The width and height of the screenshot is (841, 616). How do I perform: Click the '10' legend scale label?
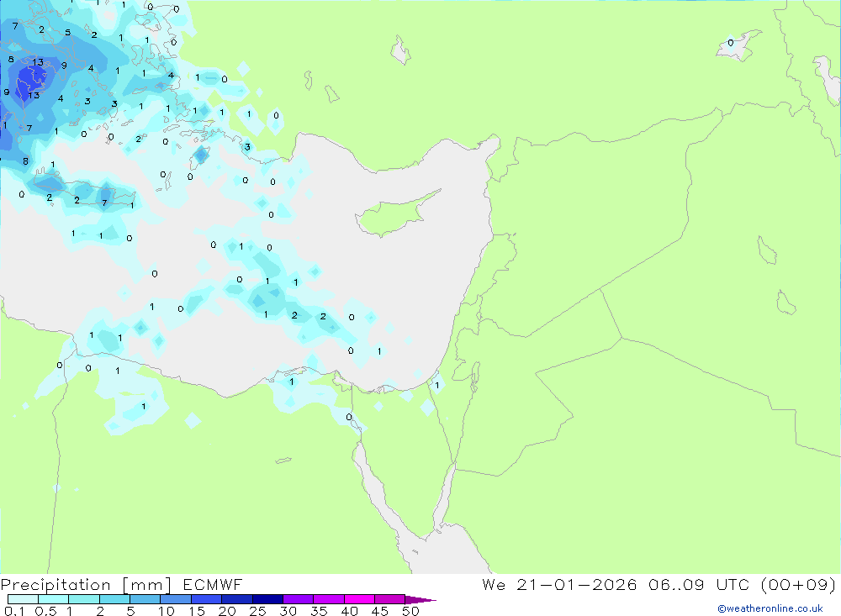pyautogui.click(x=167, y=611)
